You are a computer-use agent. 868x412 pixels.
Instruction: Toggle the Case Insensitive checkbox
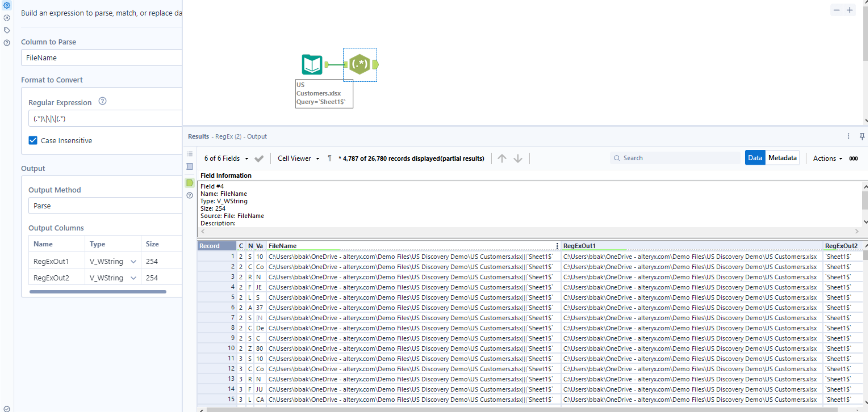pyautogui.click(x=33, y=140)
